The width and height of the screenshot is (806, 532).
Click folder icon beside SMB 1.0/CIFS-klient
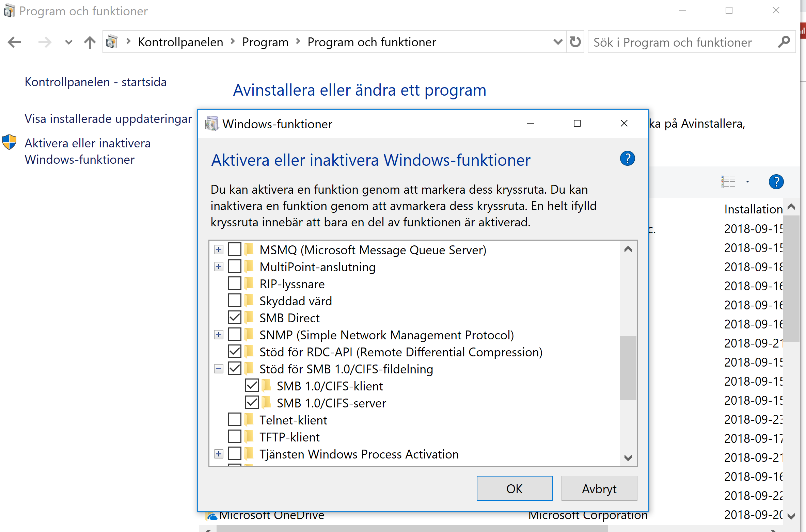tap(267, 386)
